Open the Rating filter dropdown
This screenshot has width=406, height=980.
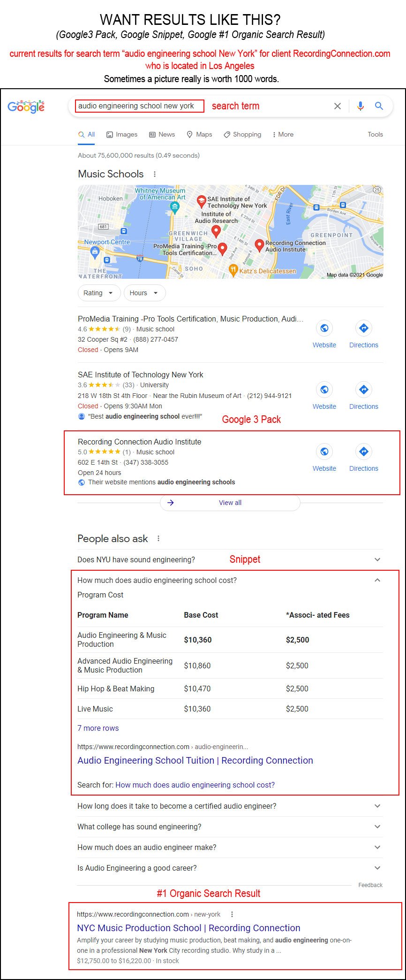point(99,293)
